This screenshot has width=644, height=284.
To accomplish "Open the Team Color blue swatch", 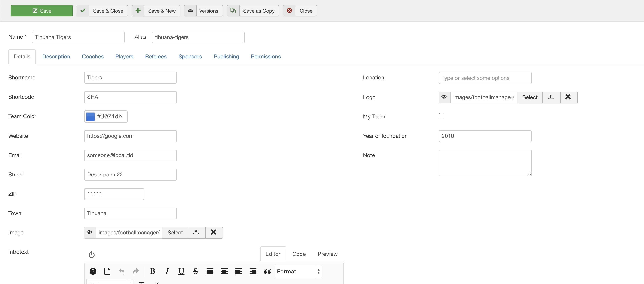I will tap(90, 117).
